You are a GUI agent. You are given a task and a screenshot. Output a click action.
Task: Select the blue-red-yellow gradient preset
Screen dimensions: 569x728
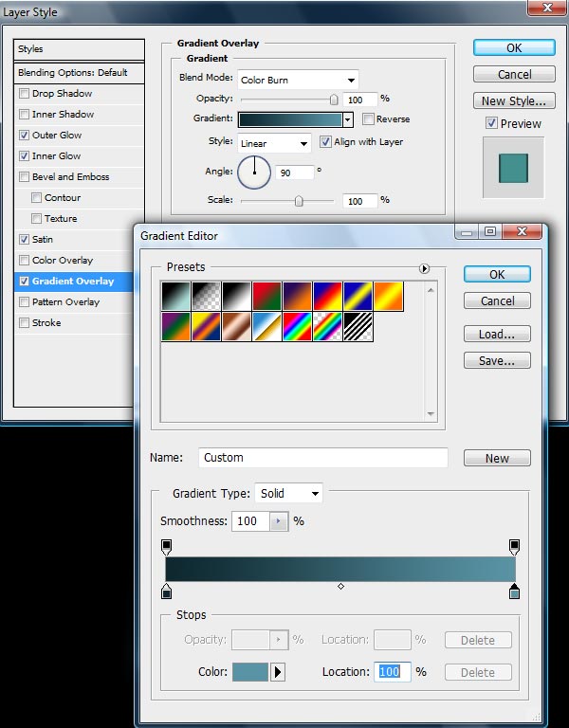[328, 296]
